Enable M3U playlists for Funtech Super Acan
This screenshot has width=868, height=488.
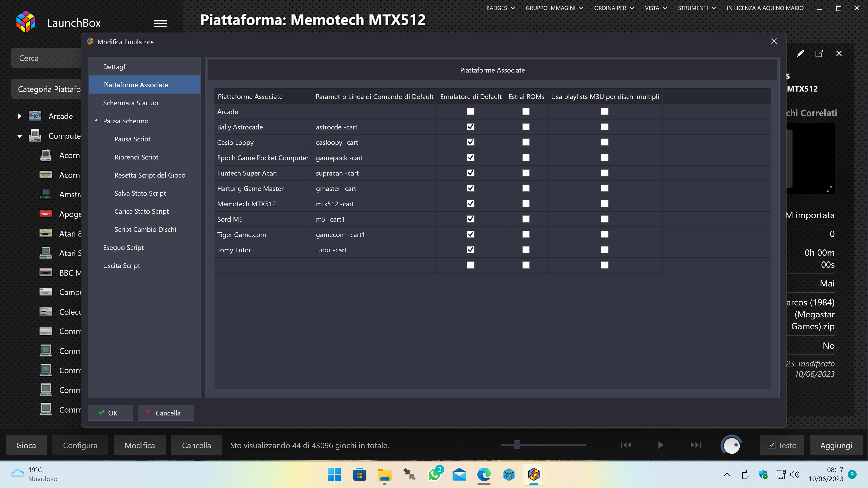pyautogui.click(x=604, y=173)
